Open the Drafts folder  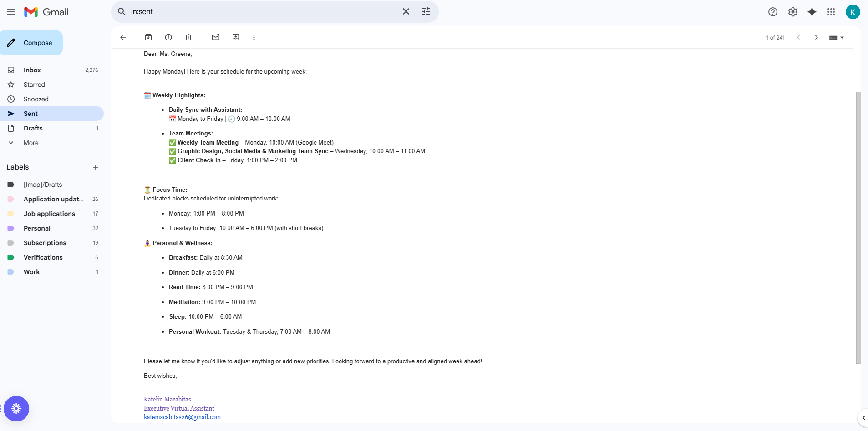coord(52,128)
